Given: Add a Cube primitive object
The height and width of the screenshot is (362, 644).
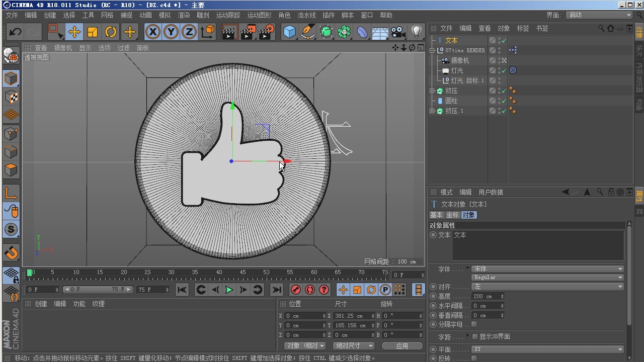Looking at the screenshot, I should [x=289, y=32].
